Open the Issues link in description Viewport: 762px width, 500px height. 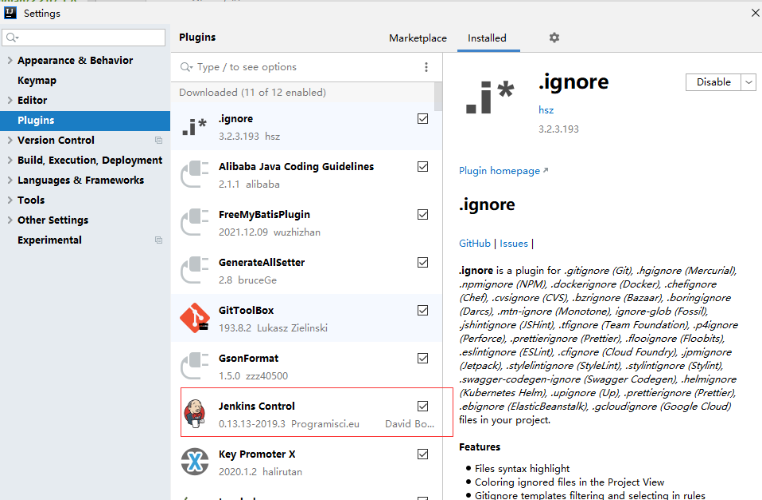tap(514, 243)
